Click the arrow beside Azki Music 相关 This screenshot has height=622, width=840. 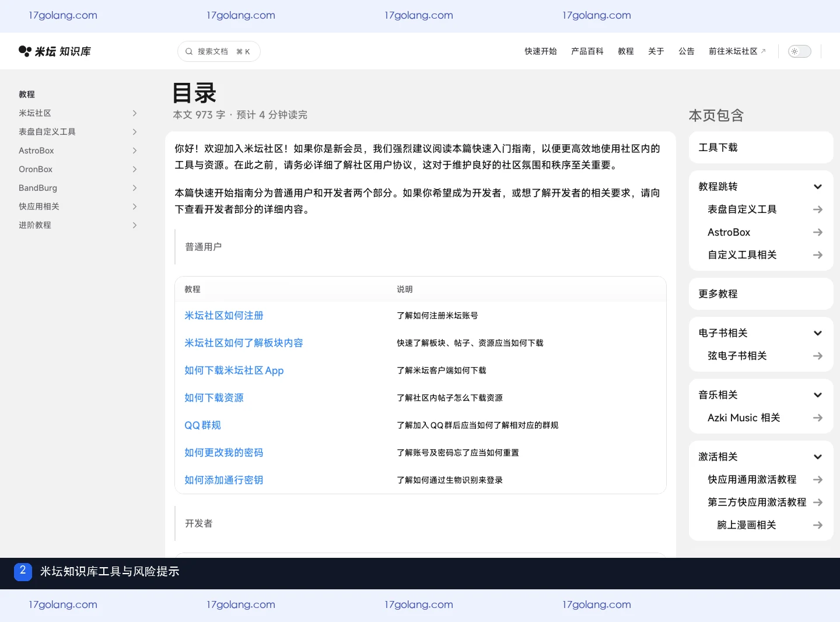click(818, 418)
